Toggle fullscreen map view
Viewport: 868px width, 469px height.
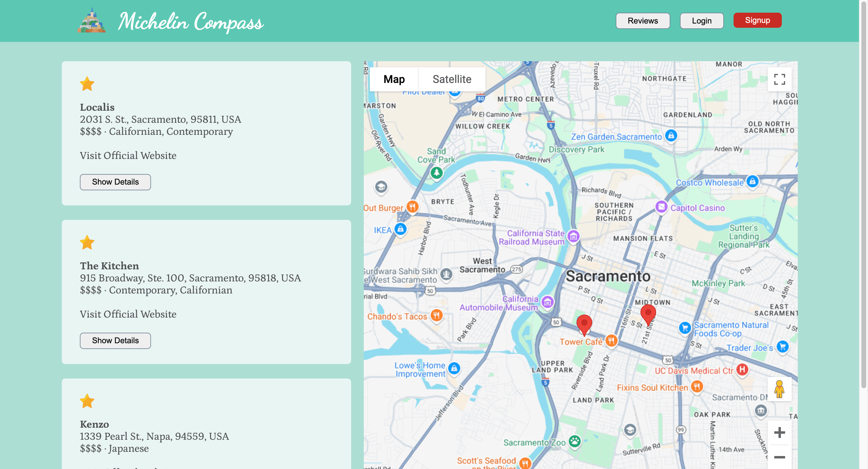[x=779, y=79]
